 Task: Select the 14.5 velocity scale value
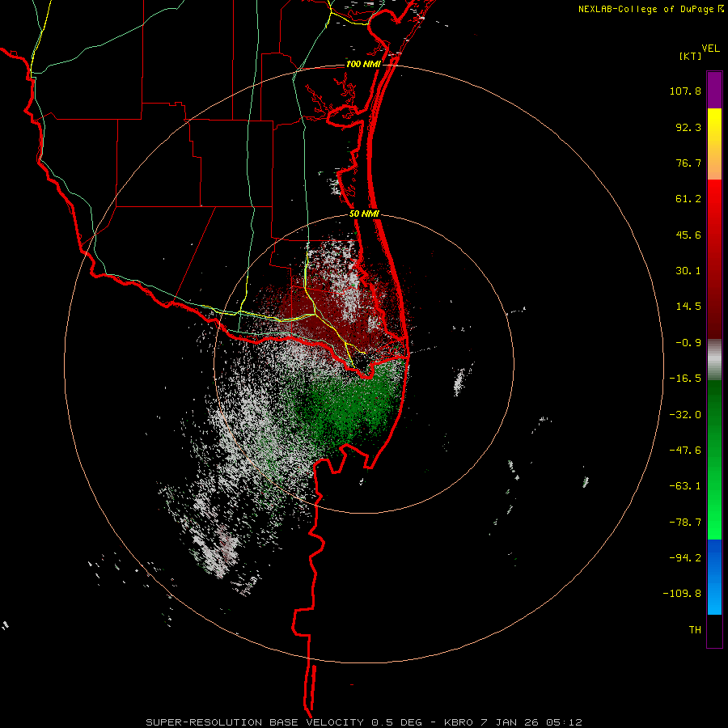pos(688,307)
